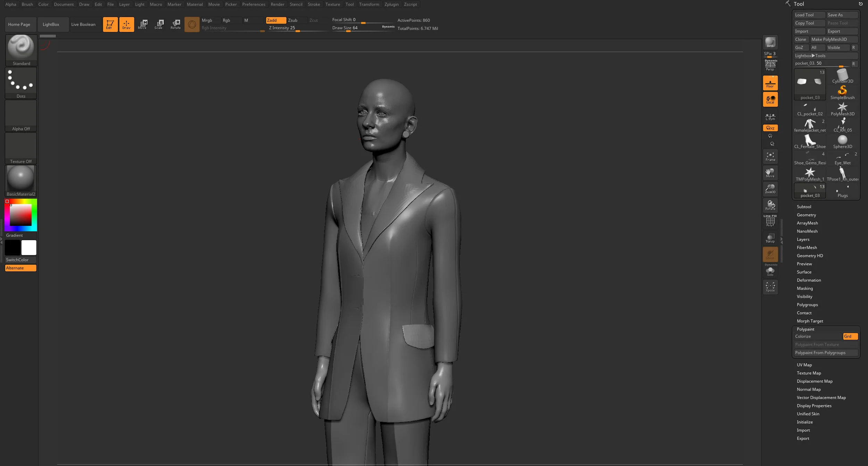
Task: Expand the Polygroups subpalette
Action: [x=807, y=305]
